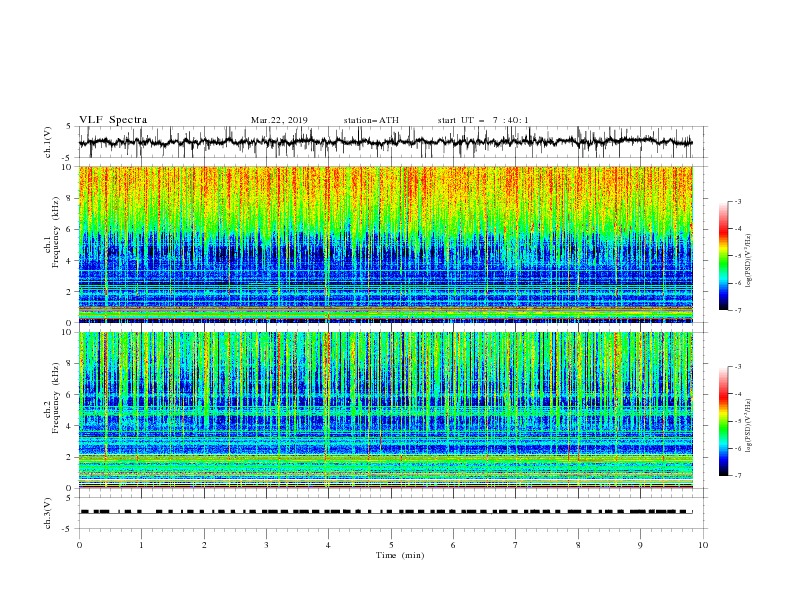Image resolution: width=792 pixels, height=612 pixels.
Task: Click the ch.2 spectrogram plot
Action: click(386, 410)
